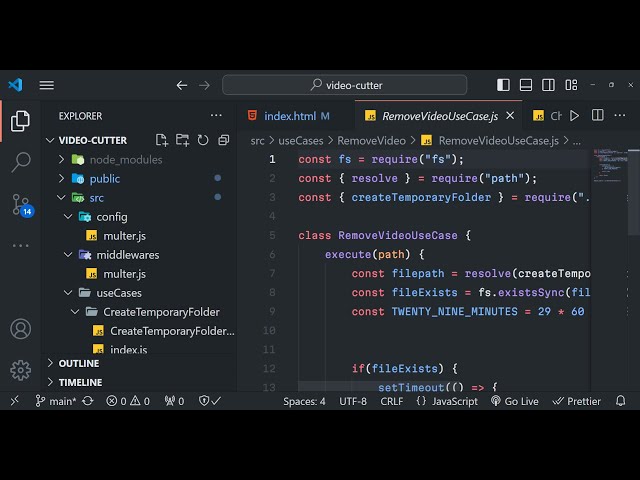Run the code with play button

tap(574, 116)
